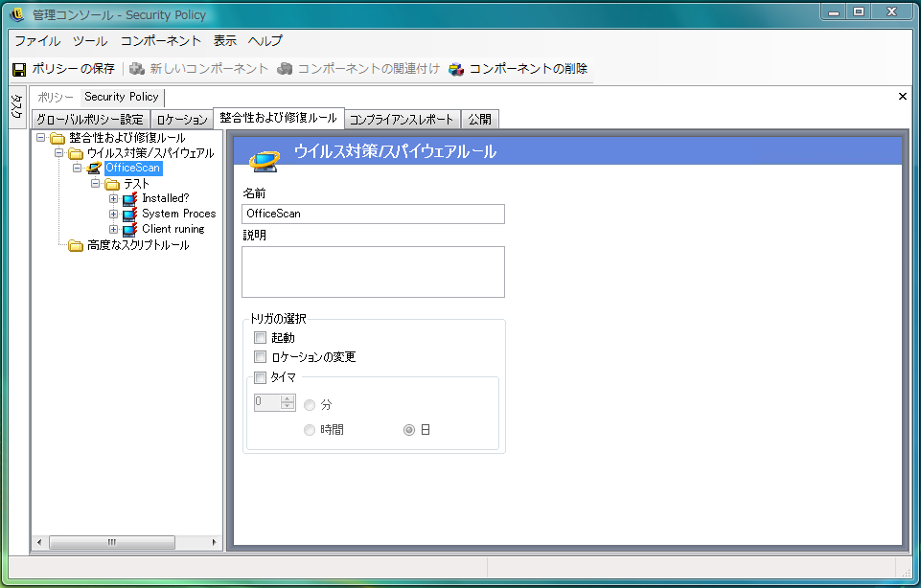921x588 pixels.
Task: Switch to グローバルポリシー設定 tab
Action: coord(90,119)
